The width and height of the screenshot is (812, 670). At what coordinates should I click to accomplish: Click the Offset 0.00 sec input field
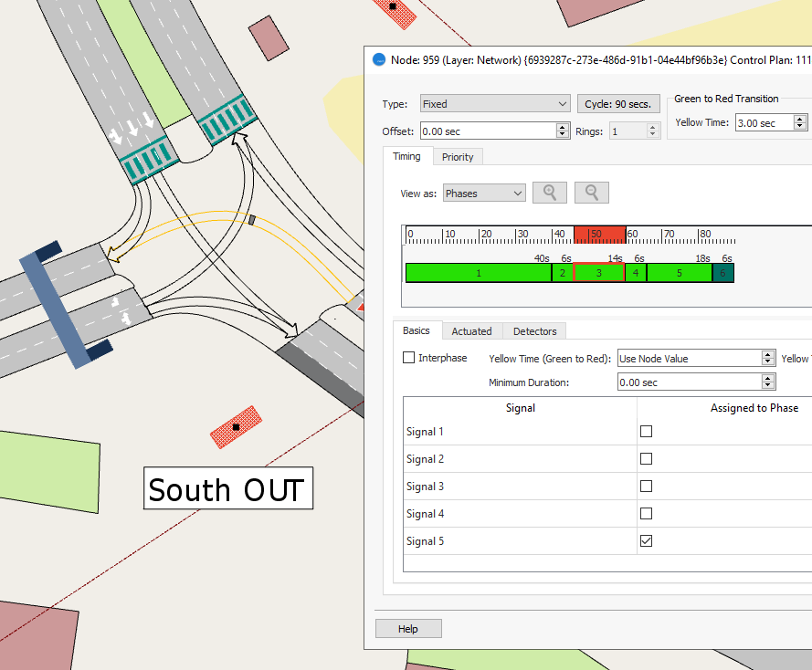tap(488, 131)
